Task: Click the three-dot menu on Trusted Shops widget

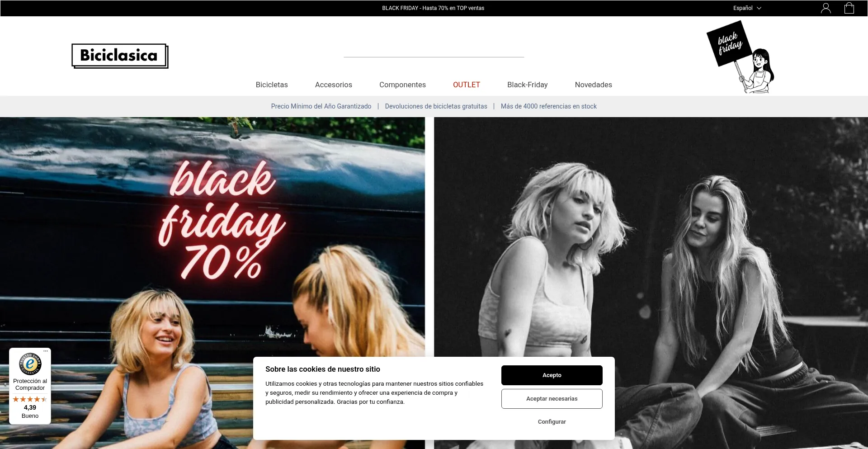Action: (x=46, y=351)
